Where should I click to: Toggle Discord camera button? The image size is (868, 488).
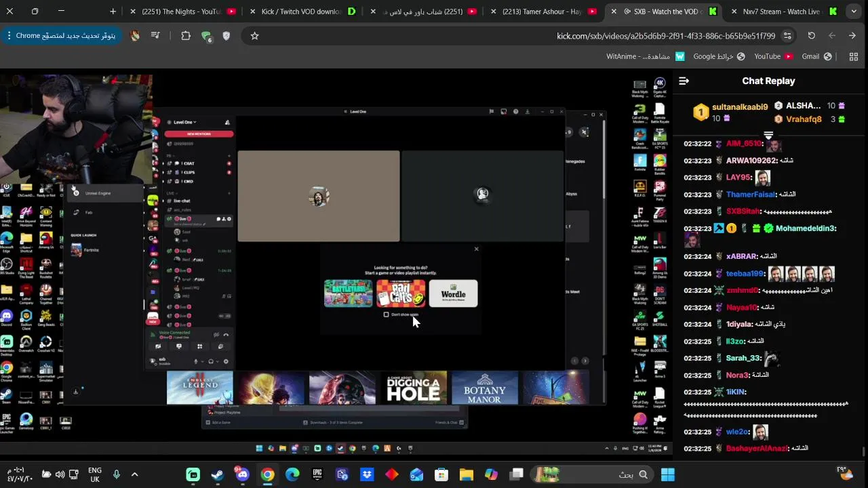click(158, 346)
